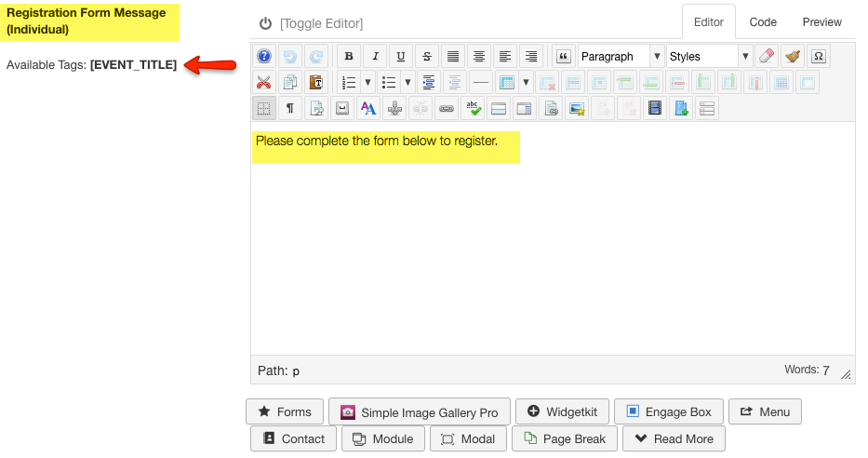Switch to the Code tab
The height and width of the screenshot is (458, 868).
pos(763,22)
